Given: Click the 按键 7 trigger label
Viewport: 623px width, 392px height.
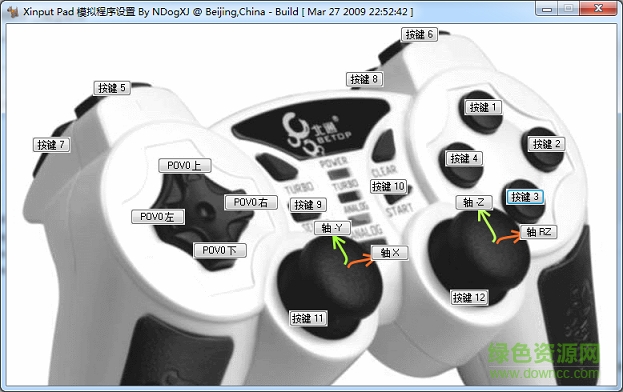Looking at the screenshot, I should [x=51, y=145].
